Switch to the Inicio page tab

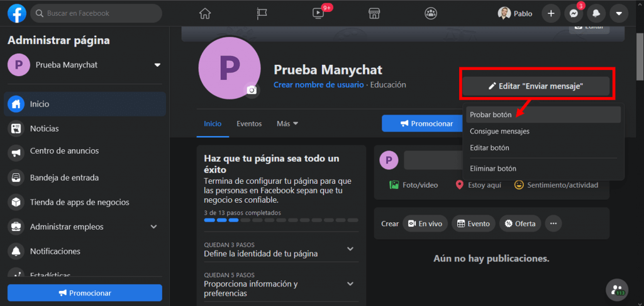pyautogui.click(x=213, y=123)
